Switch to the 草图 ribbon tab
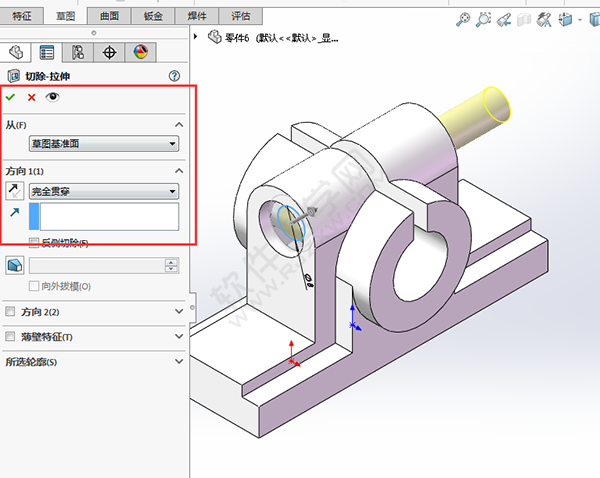600x478 pixels. coord(65,16)
